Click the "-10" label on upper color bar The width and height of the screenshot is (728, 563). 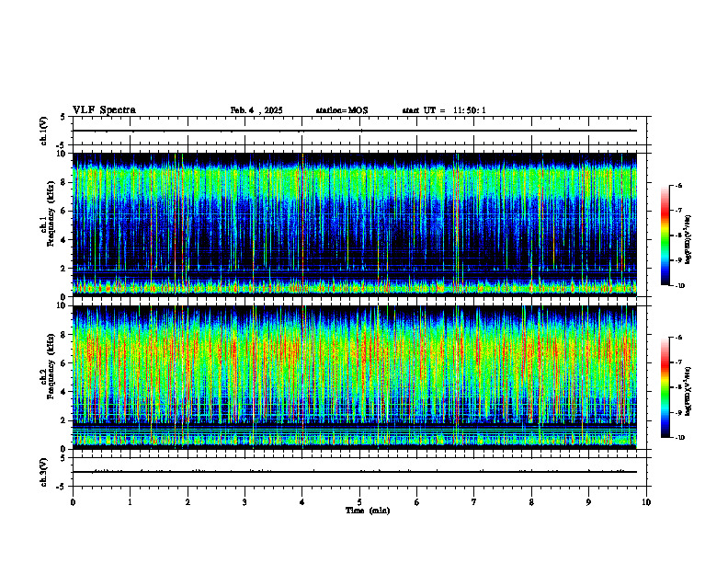pos(679,286)
